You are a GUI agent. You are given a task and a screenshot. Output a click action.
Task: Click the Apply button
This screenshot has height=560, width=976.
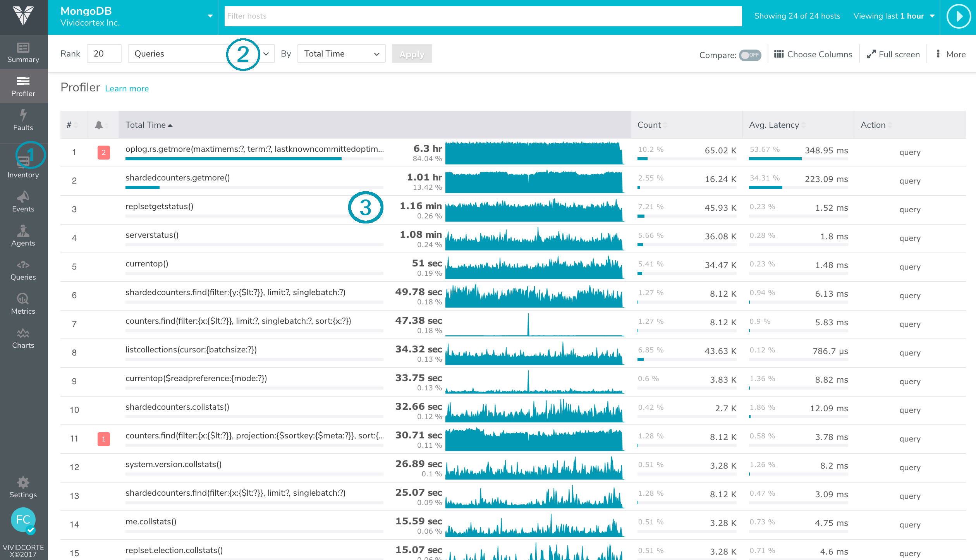click(412, 54)
